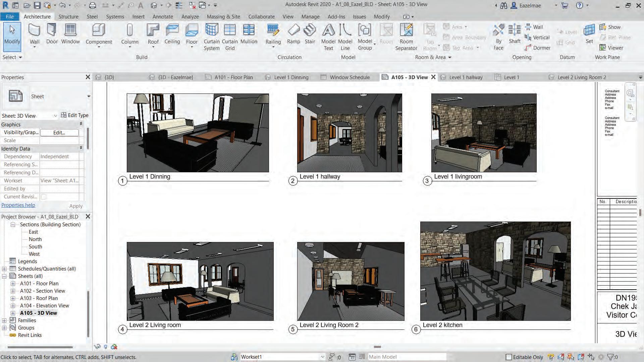Click the Level 2 kitchen view thumbnail
This screenshot has width=644, height=362.
point(495,271)
